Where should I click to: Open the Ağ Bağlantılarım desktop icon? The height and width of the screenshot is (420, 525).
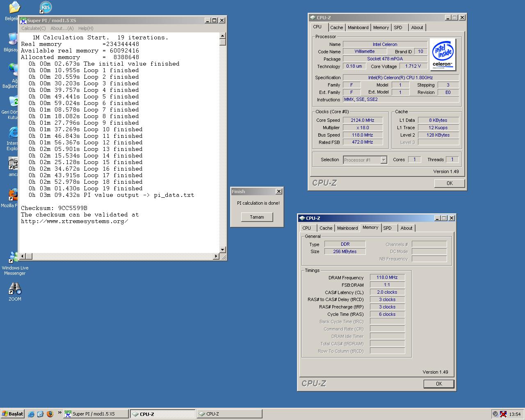click(13, 70)
